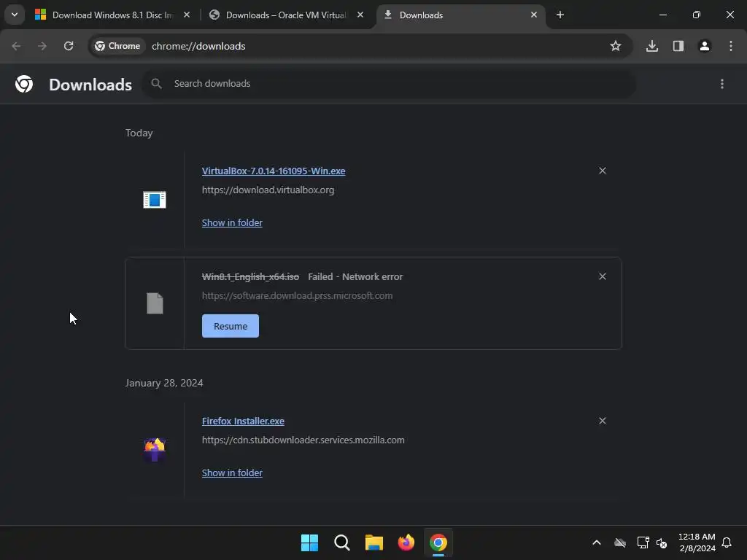Click the Chrome taskbar icon

(x=438, y=542)
